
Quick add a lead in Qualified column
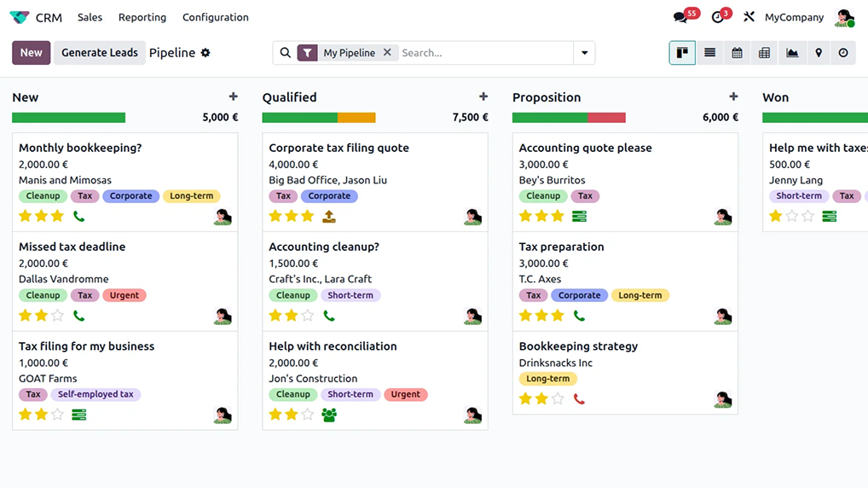(x=483, y=97)
